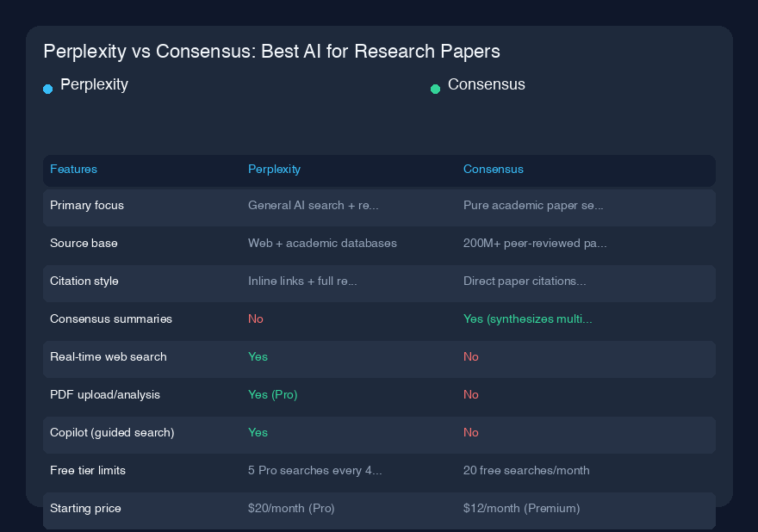Click 'Web + academic databases' cell
The height and width of the screenshot is (532, 758).
click(322, 243)
